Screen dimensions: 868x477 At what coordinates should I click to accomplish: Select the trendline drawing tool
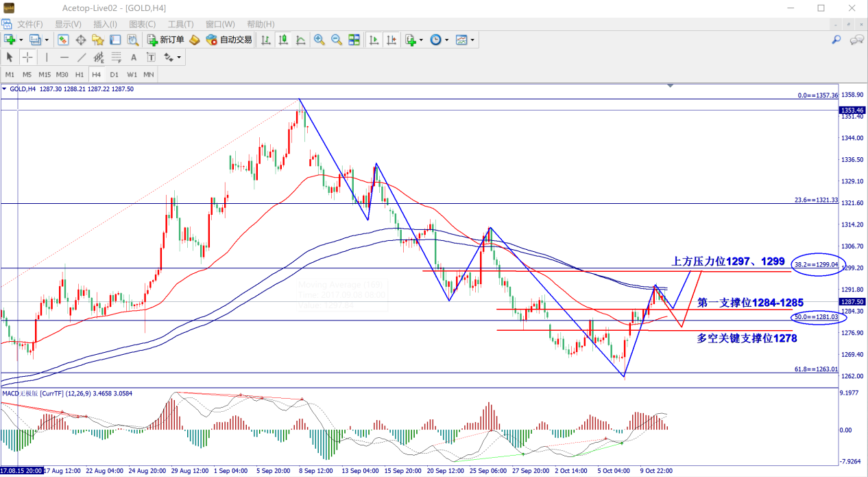coord(82,58)
